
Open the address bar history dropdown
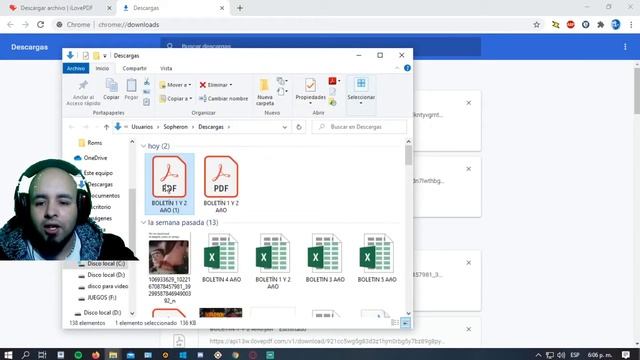click(x=284, y=127)
